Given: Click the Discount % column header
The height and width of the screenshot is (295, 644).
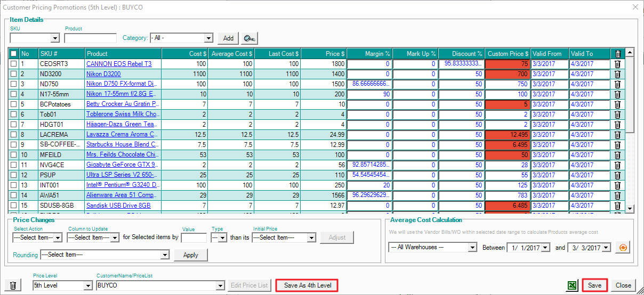Looking at the screenshot, I should [x=461, y=54].
